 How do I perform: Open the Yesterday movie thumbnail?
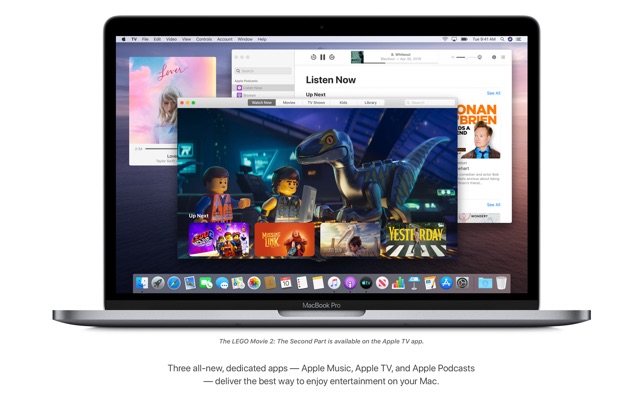[416, 240]
